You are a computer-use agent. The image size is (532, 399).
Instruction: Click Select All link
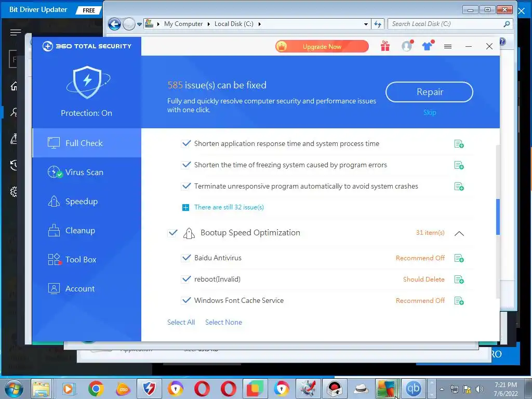click(x=181, y=322)
